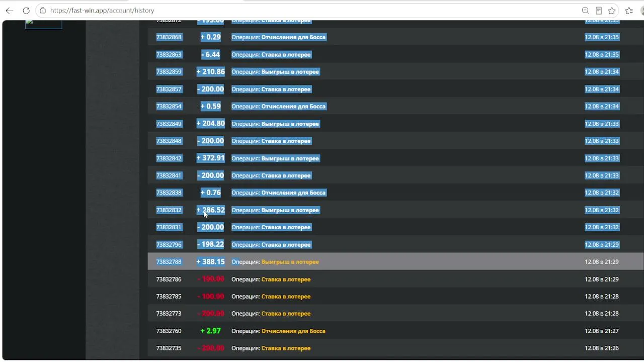Image resolution: width=644 pixels, height=362 pixels.
Task: Click transaction ID 73832848
Action: pos(169,141)
